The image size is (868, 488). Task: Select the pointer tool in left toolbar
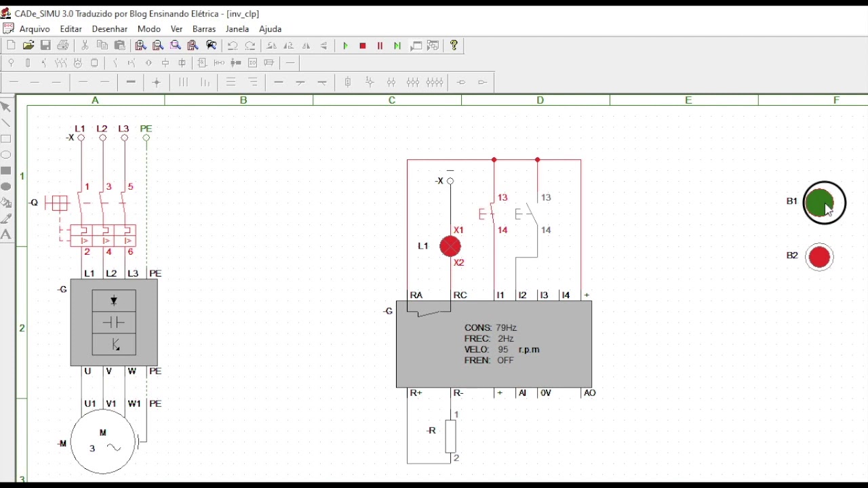[6, 107]
